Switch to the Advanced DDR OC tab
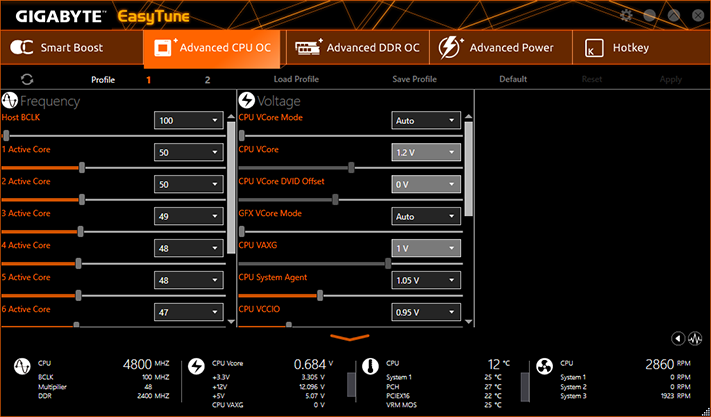Viewport: 711px width, 417px height. [x=358, y=48]
